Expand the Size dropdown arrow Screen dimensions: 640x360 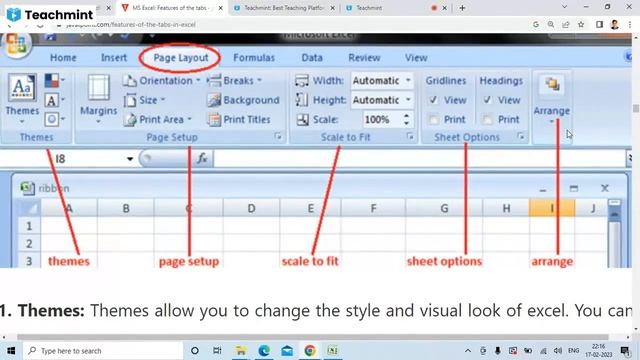tap(163, 100)
